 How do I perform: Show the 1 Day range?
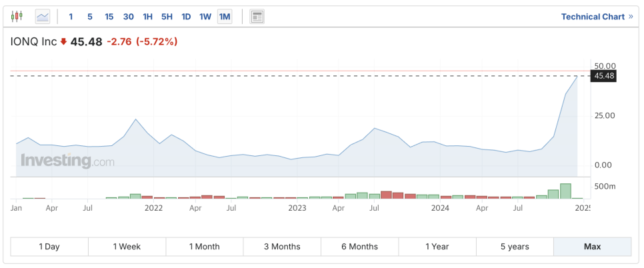click(49, 247)
